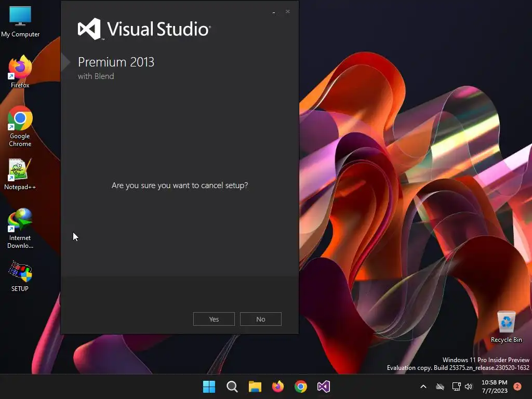Minimize the Visual Studio setup window

pyautogui.click(x=274, y=12)
